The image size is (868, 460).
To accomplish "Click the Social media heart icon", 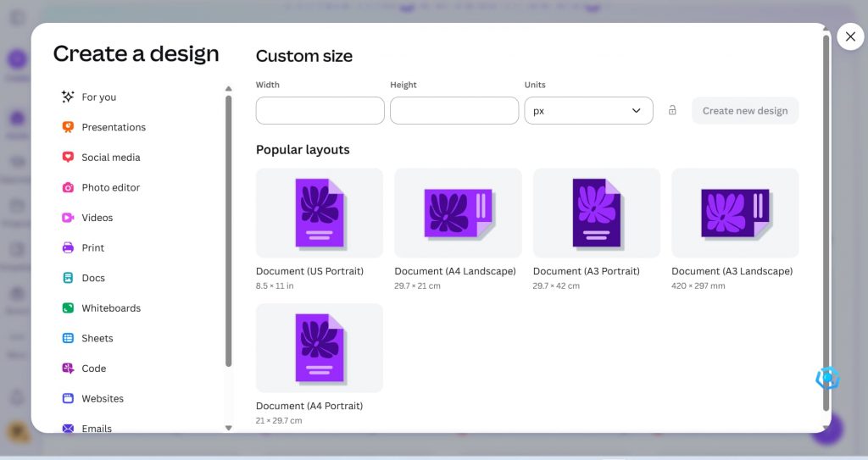I will pyautogui.click(x=68, y=158).
